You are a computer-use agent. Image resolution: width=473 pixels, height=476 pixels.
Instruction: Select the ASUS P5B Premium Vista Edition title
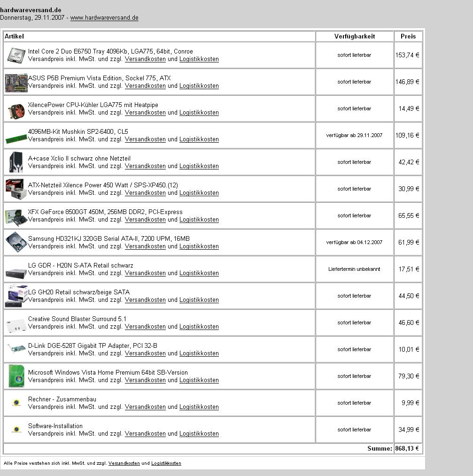(99, 78)
